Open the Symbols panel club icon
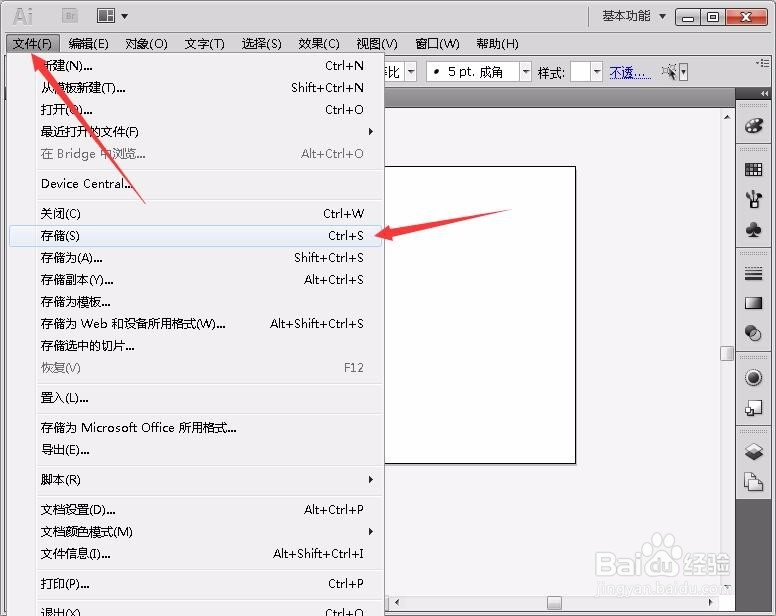The image size is (776, 616). point(753,230)
